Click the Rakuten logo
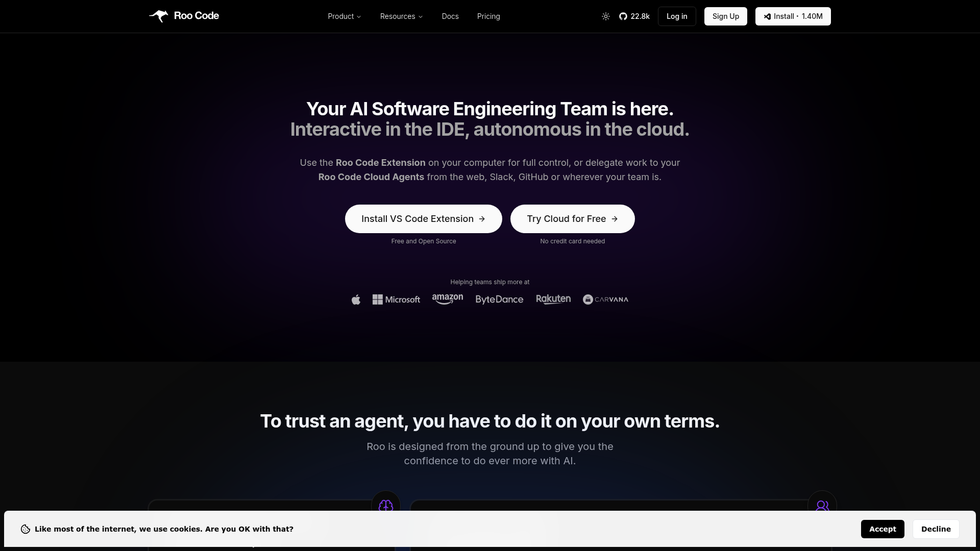 click(x=553, y=299)
